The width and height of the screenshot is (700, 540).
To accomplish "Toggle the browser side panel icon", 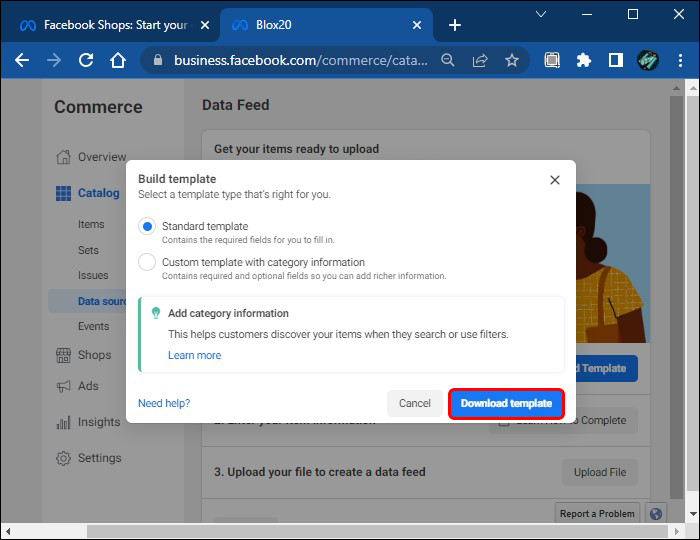I will click(616, 60).
